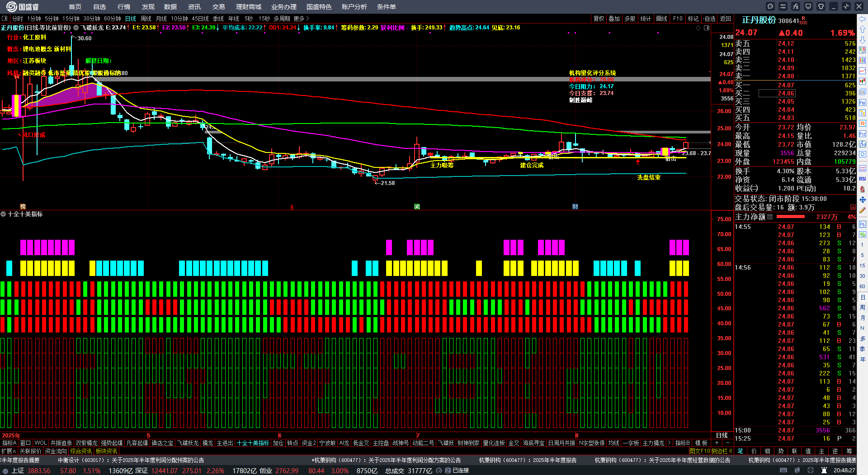The width and height of the screenshot is (868, 475).
Task: Click the down arrow icon in right sidebar
Action: pyautogui.click(x=863, y=40)
